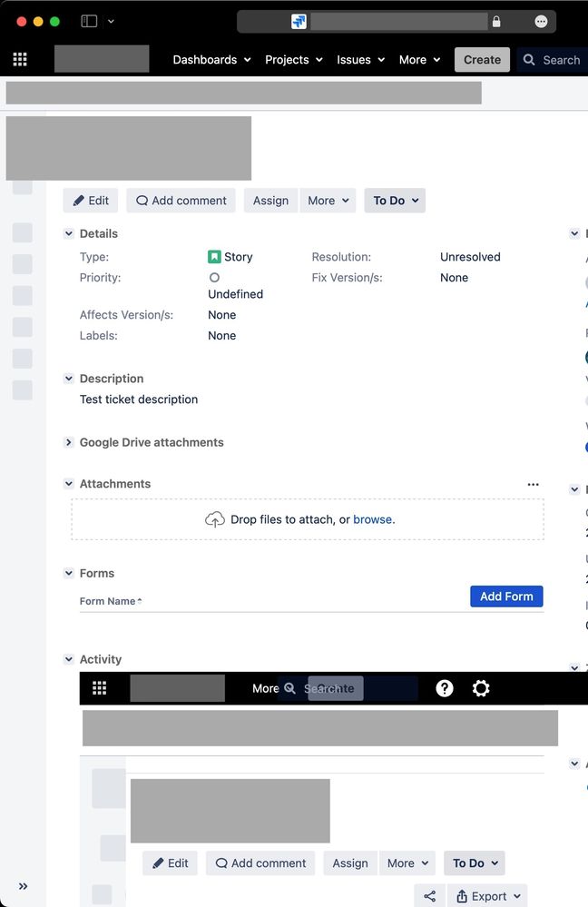Open the page options ellipsis in address bar
The width and height of the screenshot is (588, 907).
[x=541, y=22]
